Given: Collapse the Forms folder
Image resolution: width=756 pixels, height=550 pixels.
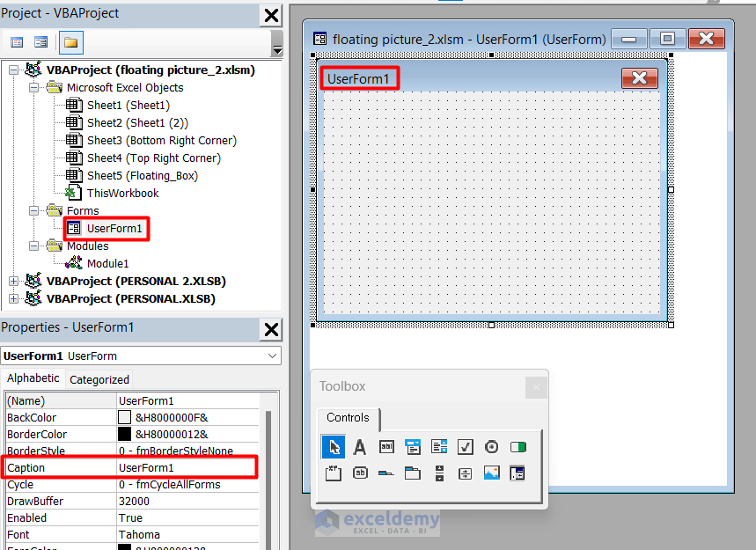Looking at the screenshot, I should 33,210.
